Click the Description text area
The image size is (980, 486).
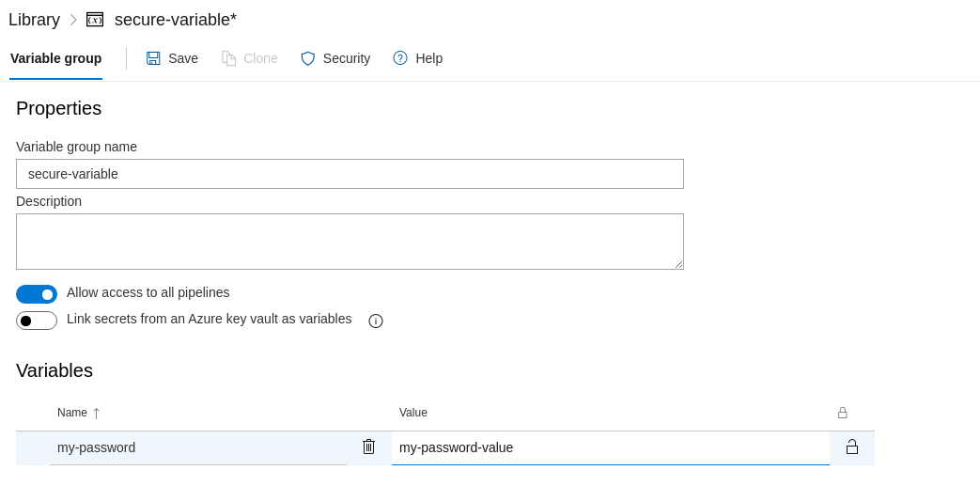tap(350, 242)
